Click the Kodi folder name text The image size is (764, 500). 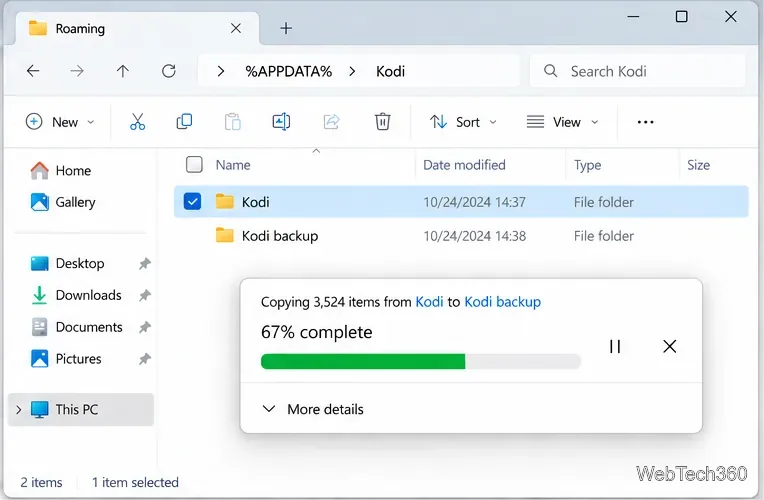(x=255, y=202)
